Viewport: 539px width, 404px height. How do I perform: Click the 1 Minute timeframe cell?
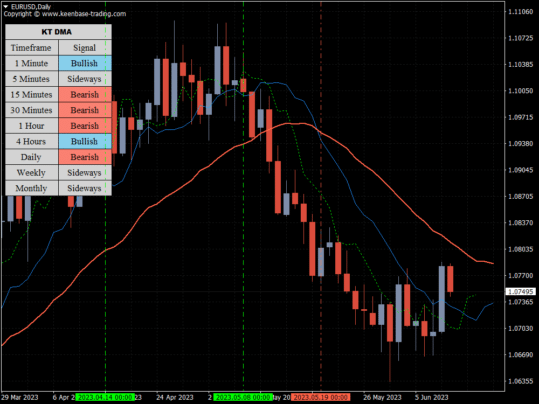tap(32, 63)
